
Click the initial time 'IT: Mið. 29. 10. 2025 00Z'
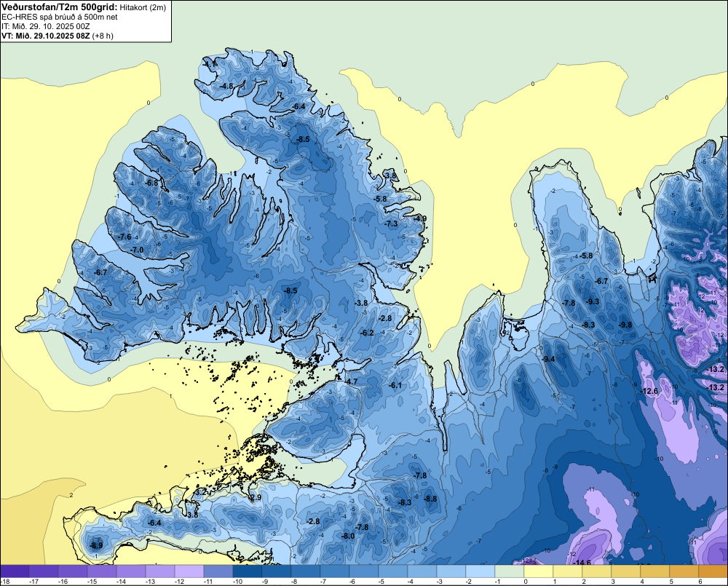[45, 26]
